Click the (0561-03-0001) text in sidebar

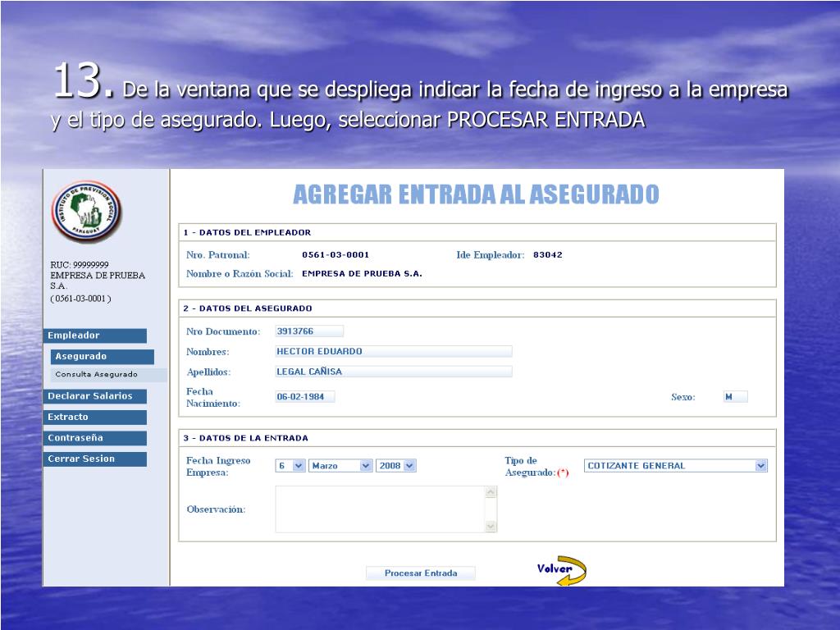pos(81,299)
